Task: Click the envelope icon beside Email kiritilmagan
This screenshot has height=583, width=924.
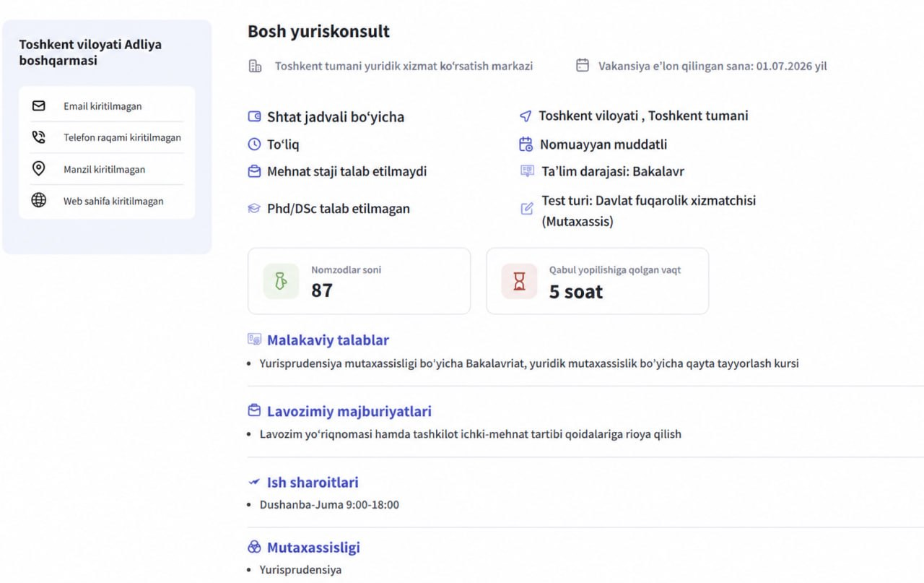Action: pos(39,105)
